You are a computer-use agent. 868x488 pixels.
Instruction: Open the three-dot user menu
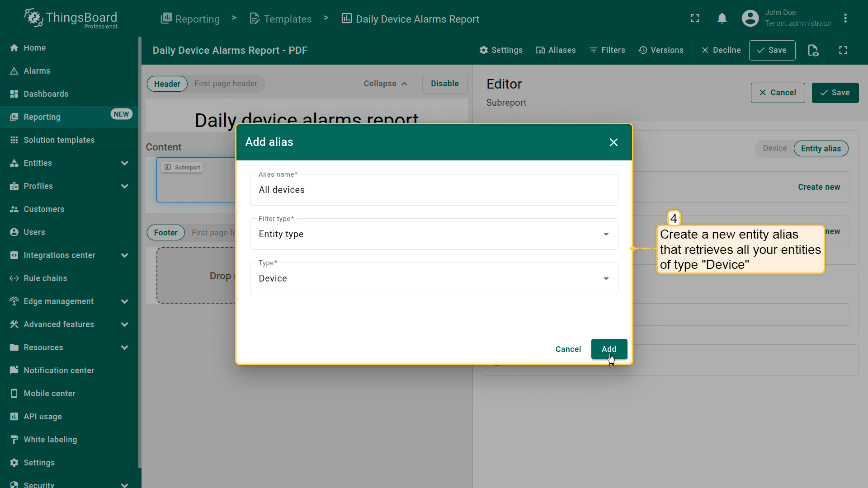click(x=845, y=19)
